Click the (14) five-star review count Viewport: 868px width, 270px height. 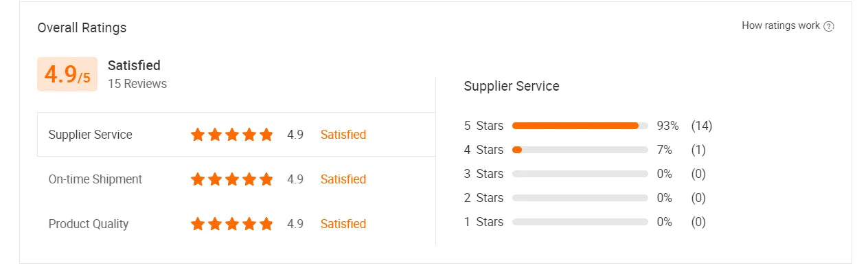pyautogui.click(x=702, y=126)
